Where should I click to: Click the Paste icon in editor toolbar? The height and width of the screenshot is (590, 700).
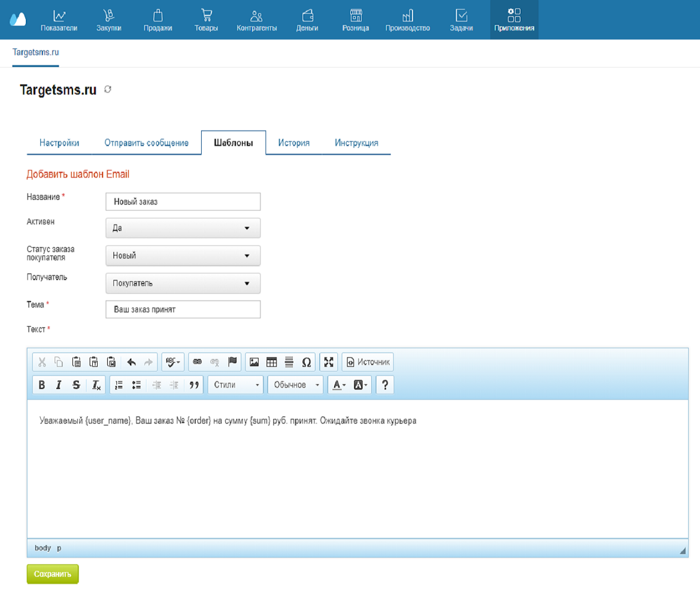(x=76, y=361)
